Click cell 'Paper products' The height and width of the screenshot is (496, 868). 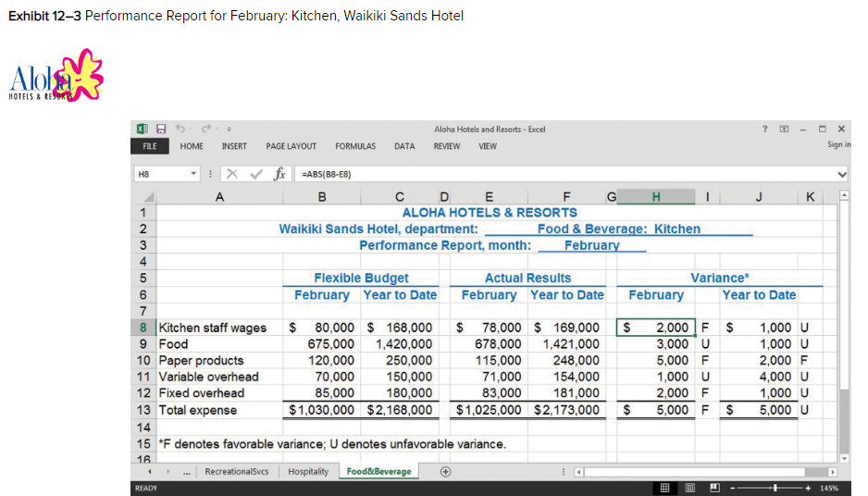[219, 360]
